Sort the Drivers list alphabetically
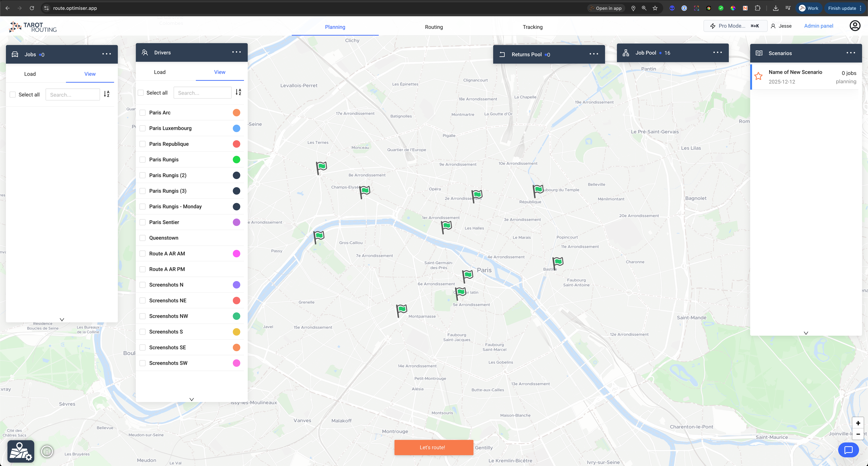Screen dimensions: 868x466 point(238,92)
